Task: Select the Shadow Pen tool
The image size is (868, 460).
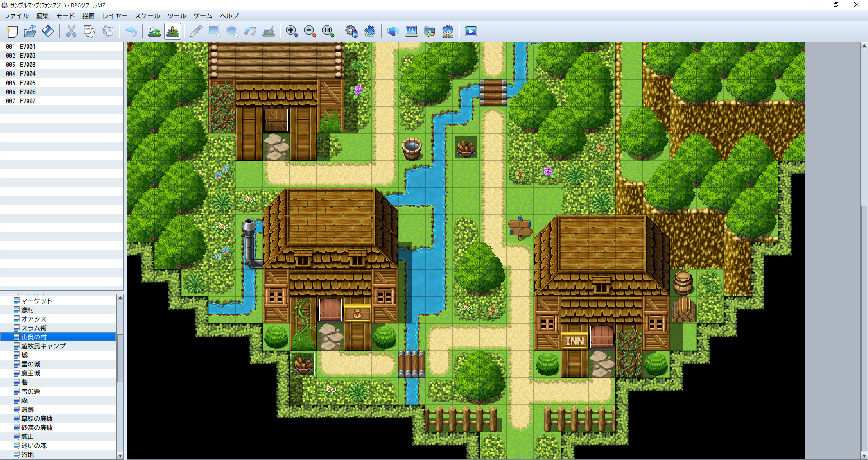Action: pos(269,31)
